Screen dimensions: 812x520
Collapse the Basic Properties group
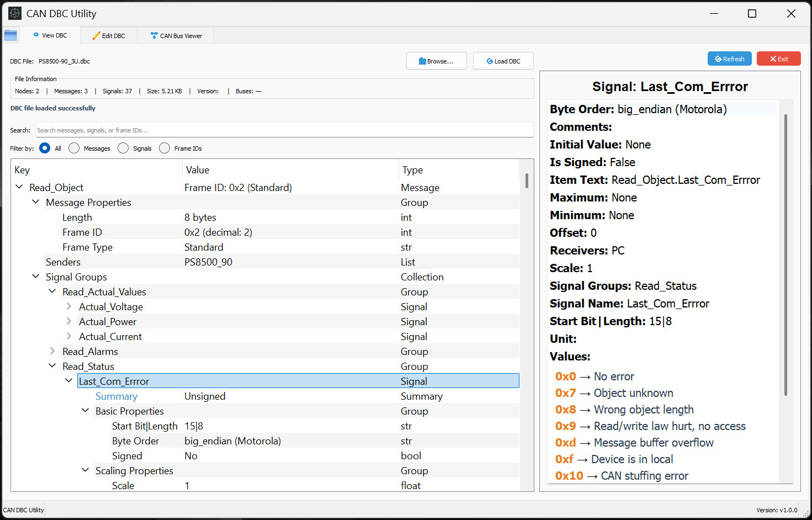85,411
